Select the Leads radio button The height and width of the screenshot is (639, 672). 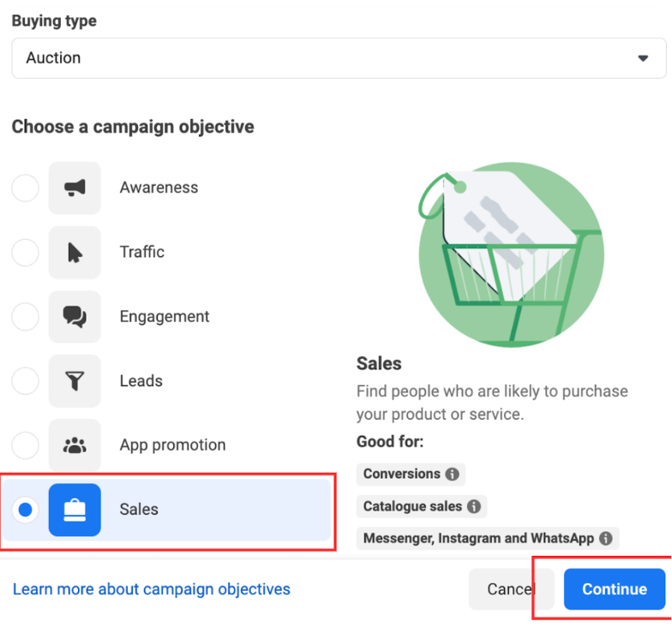coord(25,381)
